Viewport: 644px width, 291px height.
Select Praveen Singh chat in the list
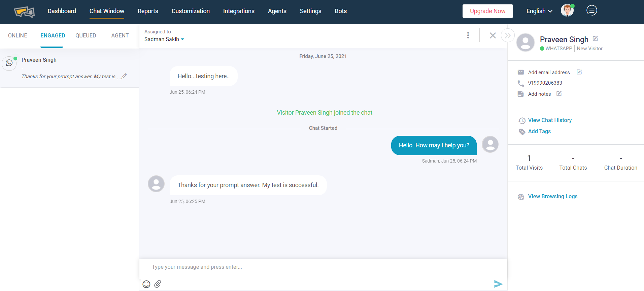click(69, 68)
